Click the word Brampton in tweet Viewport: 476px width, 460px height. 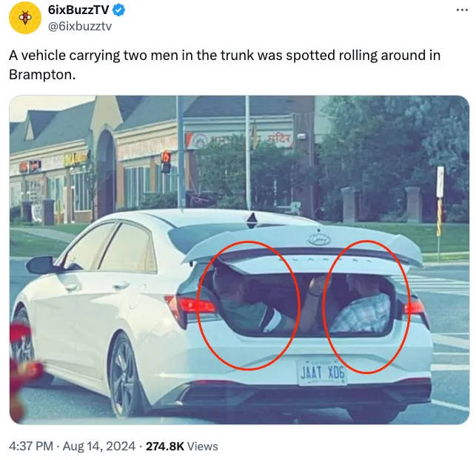coord(41,74)
